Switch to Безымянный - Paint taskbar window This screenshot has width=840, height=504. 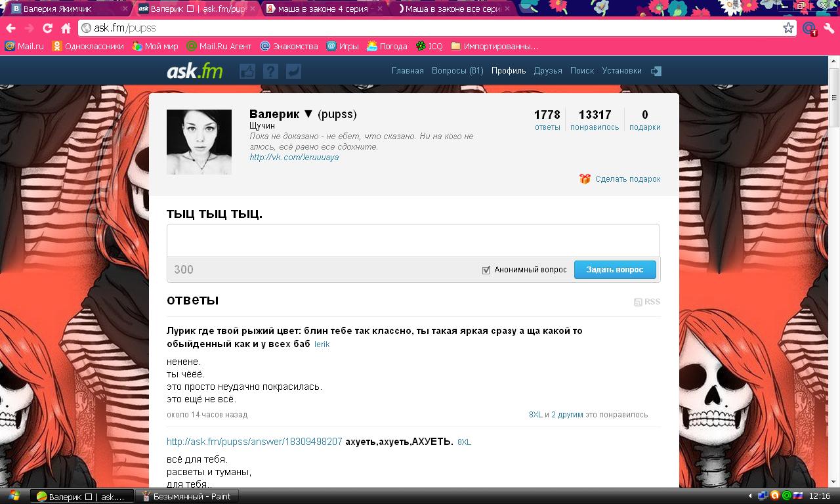click(186, 496)
